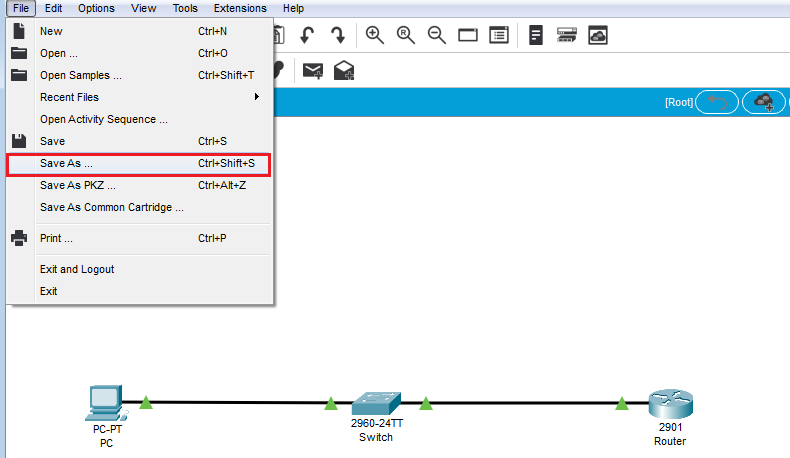Open the View menu

tap(144, 8)
